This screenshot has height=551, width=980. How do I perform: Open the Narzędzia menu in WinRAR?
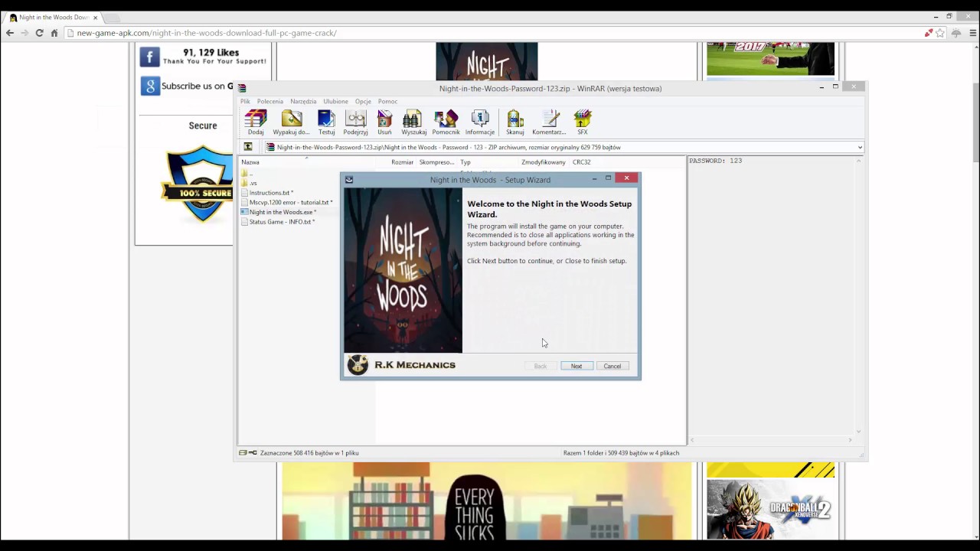pyautogui.click(x=303, y=101)
